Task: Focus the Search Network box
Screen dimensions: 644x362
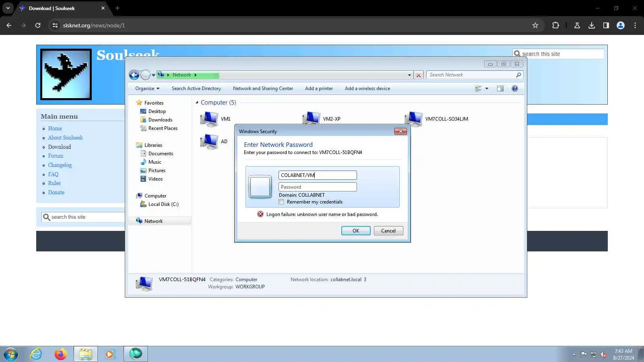Action: click(471, 75)
